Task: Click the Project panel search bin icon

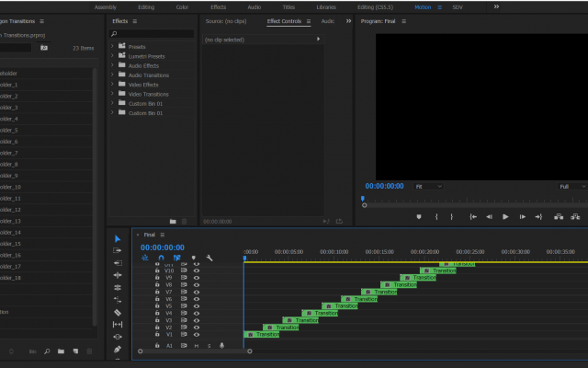Action: (44, 48)
